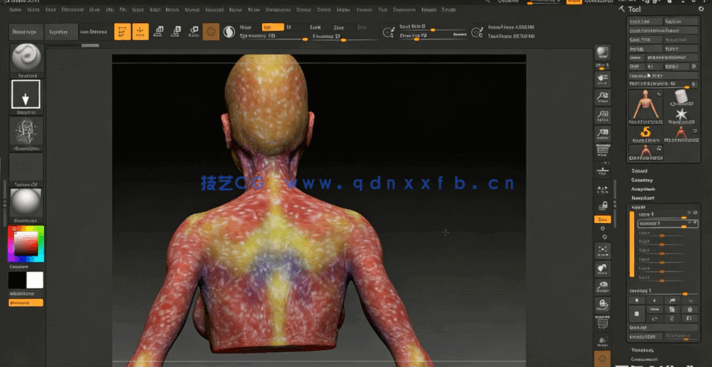Click the Zoom3D icon in right shelf
Image resolution: width=712 pixels, height=367 pixels.
pos(603,286)
